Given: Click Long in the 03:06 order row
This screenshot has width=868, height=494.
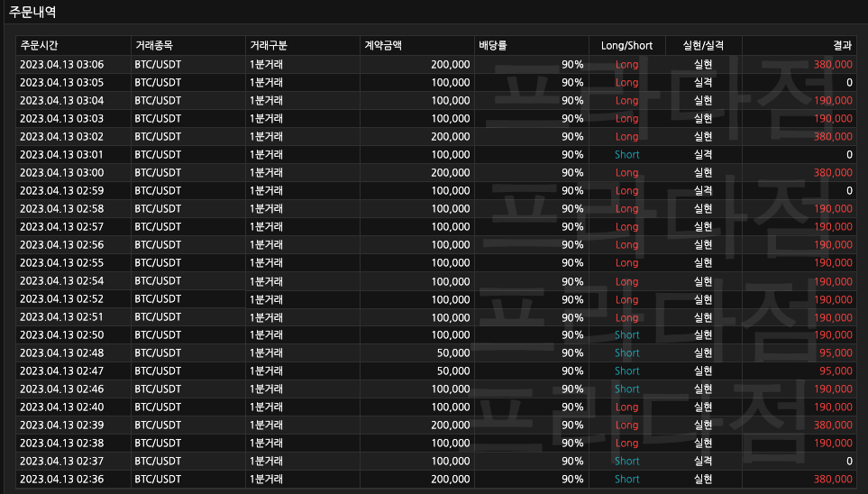Looking at the screenshot, I should coord(626,64).
